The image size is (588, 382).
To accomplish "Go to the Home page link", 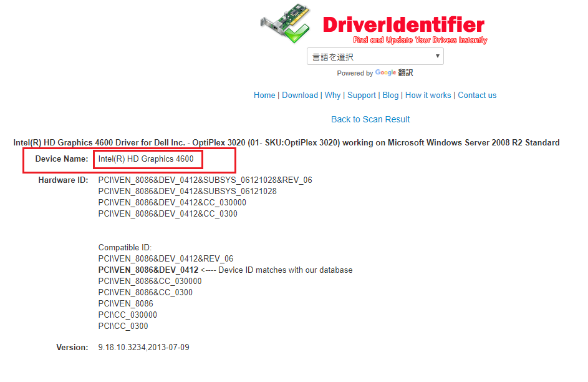I will [x=264, y=95].
